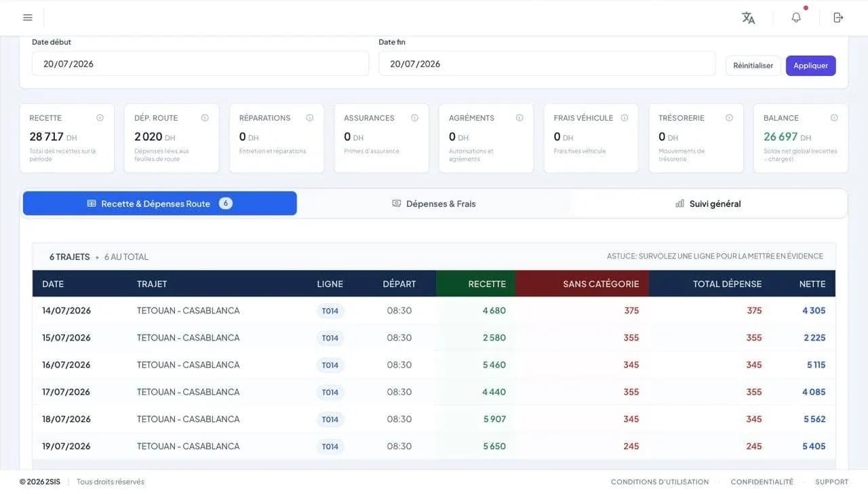Show info for the Assurances card
Viewport: 868px width, 494px height.
[414, 118]
